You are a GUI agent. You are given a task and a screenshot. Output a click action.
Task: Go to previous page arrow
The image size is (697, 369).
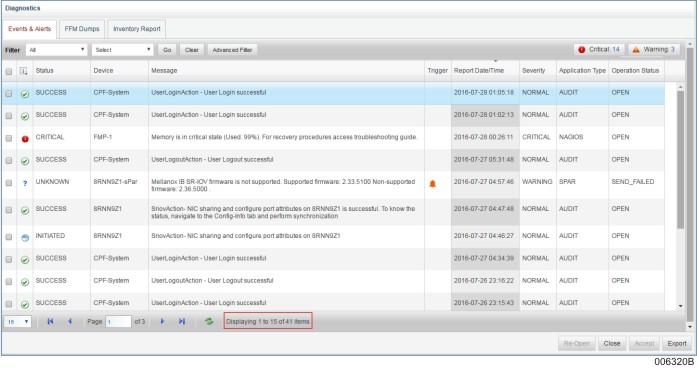click(x=70, y=321)
